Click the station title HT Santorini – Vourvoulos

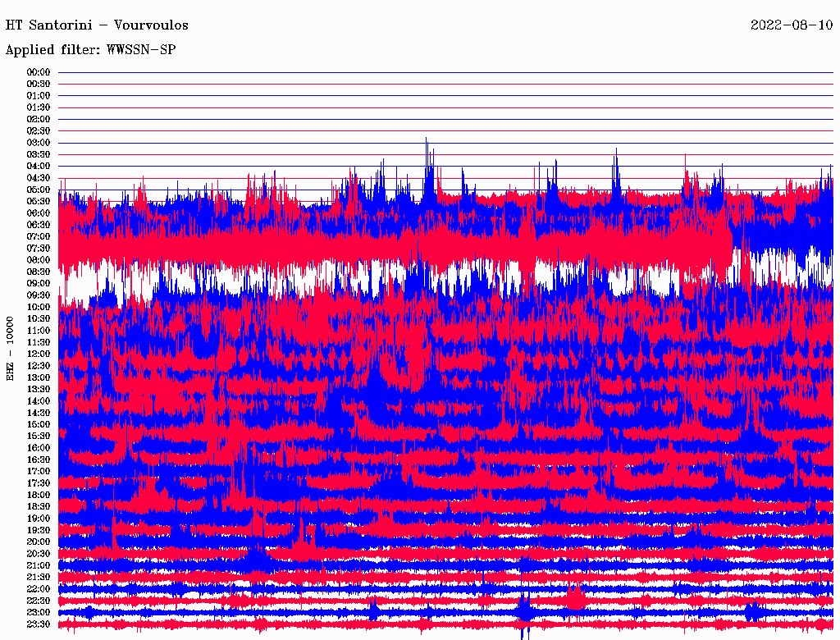coord(97,25)
